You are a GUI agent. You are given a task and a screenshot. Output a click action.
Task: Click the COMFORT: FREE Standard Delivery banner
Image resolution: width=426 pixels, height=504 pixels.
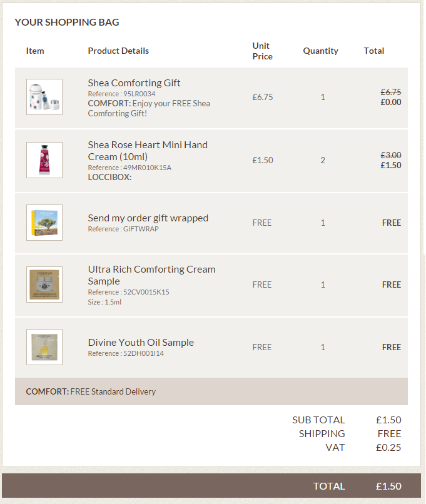(211, 391)
